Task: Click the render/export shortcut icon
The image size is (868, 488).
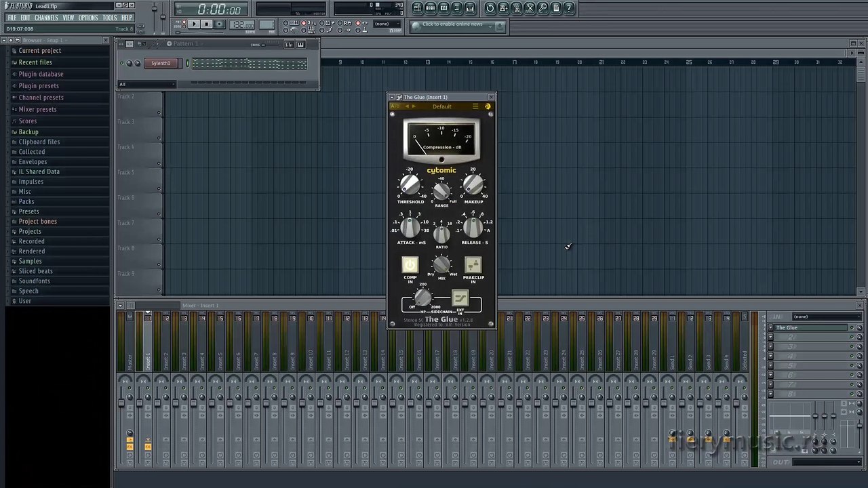Action: tap(517, 8)
